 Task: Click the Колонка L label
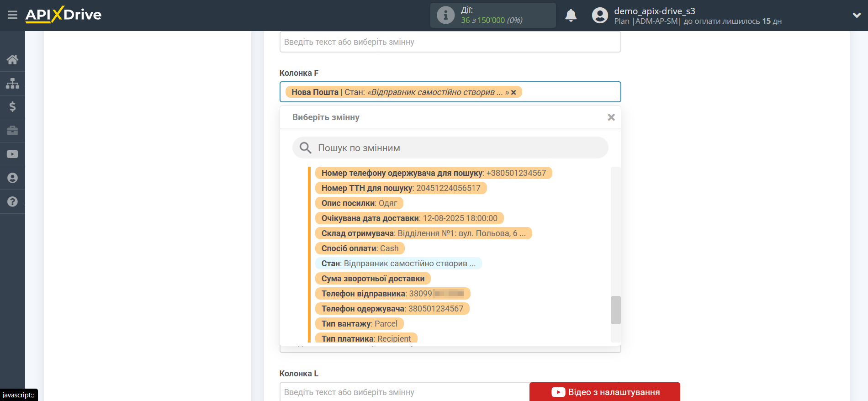pos(299,374)
